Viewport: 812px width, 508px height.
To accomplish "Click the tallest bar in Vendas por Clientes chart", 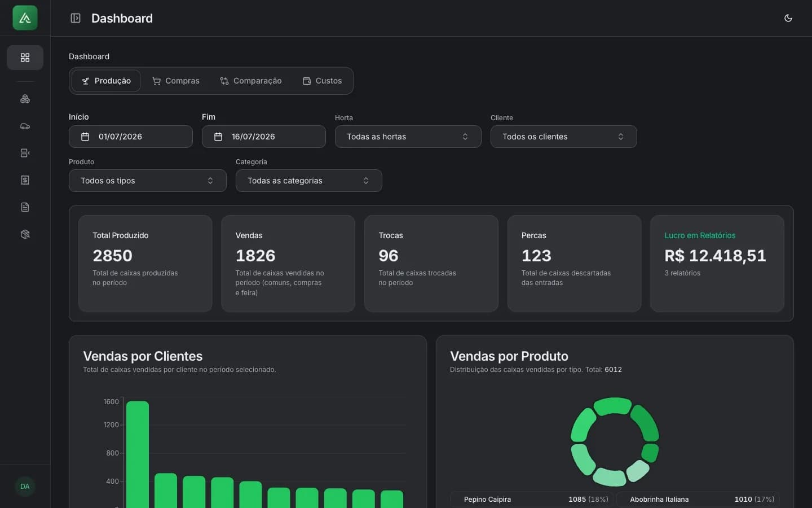I will 138,454.
